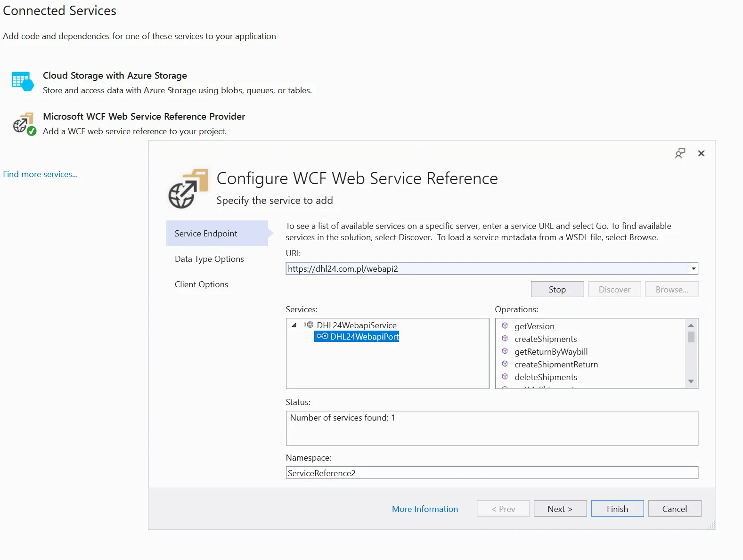Click the getReturnByWaybill operation icon

coord(505,351)
